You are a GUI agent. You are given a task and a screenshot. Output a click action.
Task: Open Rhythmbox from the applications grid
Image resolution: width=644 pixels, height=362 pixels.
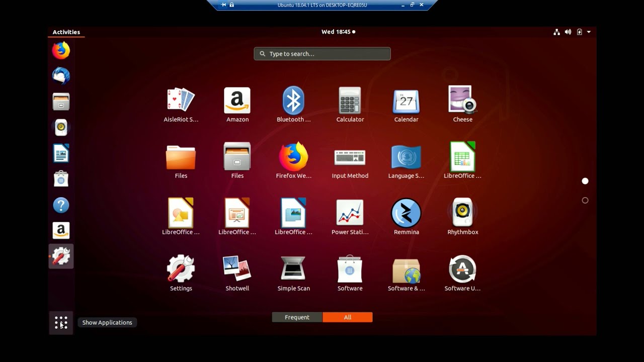pos(463,217)
